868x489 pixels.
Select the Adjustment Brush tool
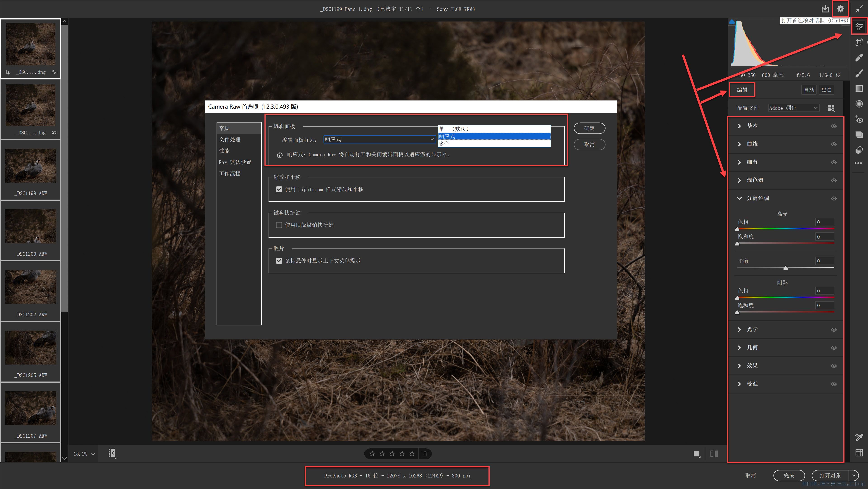click(859, 73)
